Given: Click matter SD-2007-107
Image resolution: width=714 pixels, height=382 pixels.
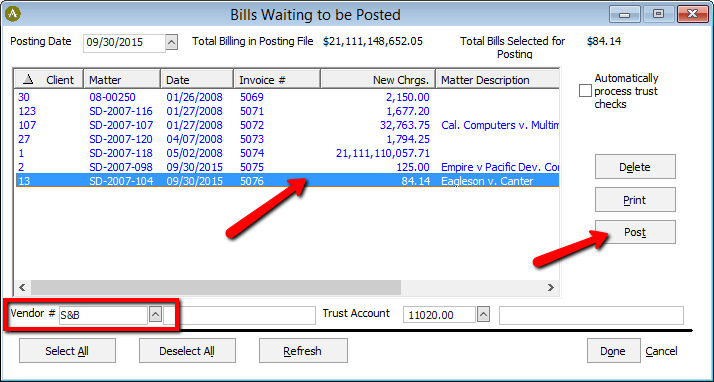Looking at the screenshot, I should [x=121, y=125].
